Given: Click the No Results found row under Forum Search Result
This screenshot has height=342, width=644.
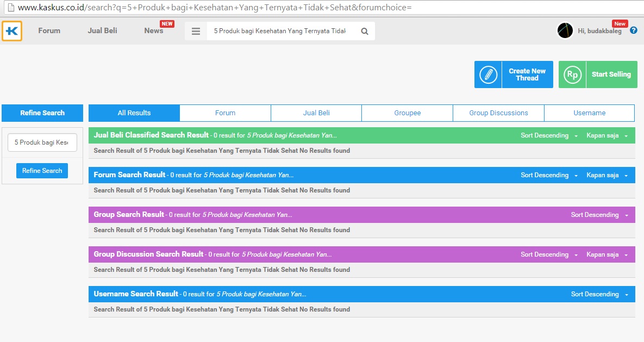Looking at the screenshot, I should 362,190.
